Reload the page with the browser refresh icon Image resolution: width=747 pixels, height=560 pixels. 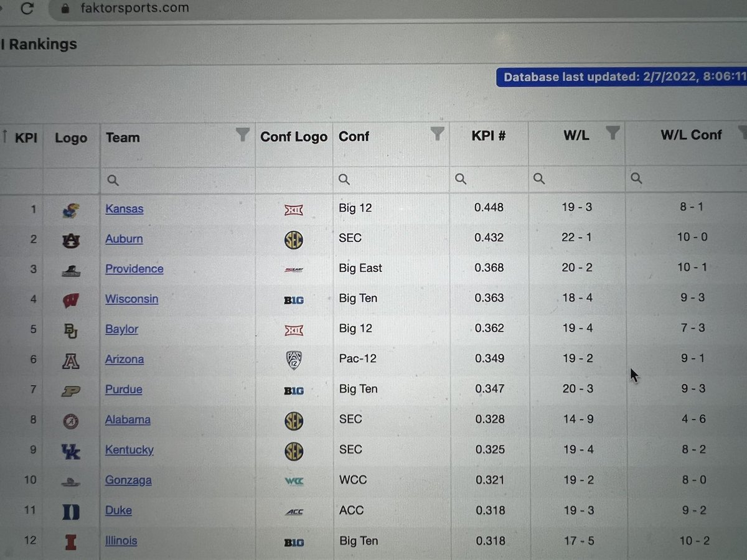(26, 8)
